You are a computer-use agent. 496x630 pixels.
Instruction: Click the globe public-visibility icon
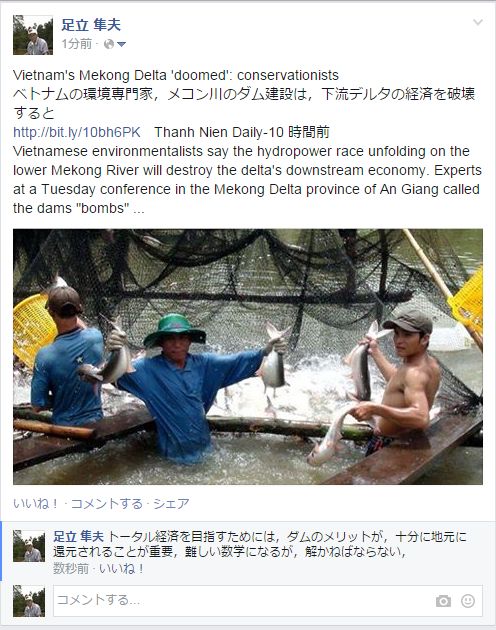(x=109, y=44)
